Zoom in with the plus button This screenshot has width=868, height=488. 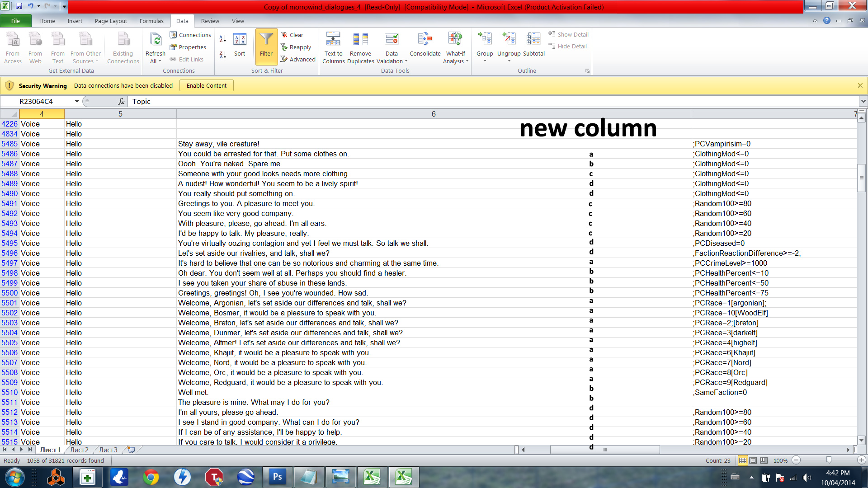[x=862, y=460]
